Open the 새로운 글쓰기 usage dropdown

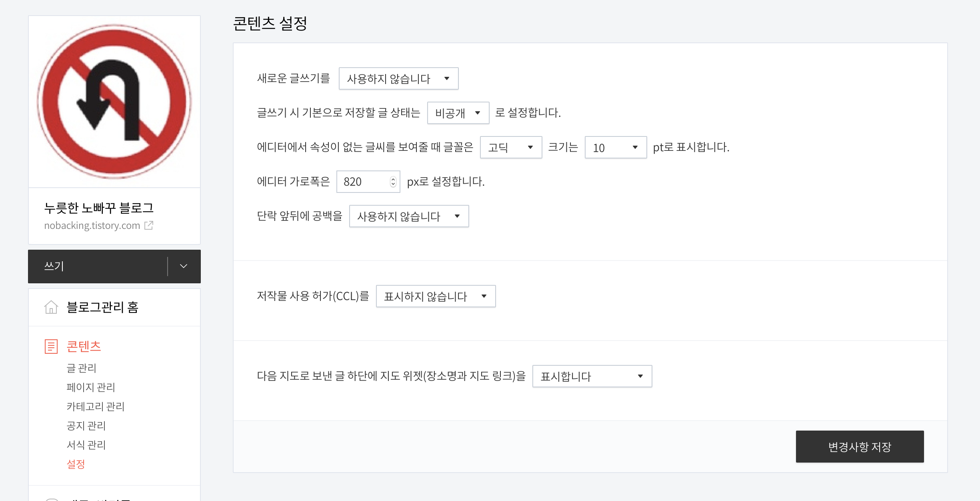point(398,78)
